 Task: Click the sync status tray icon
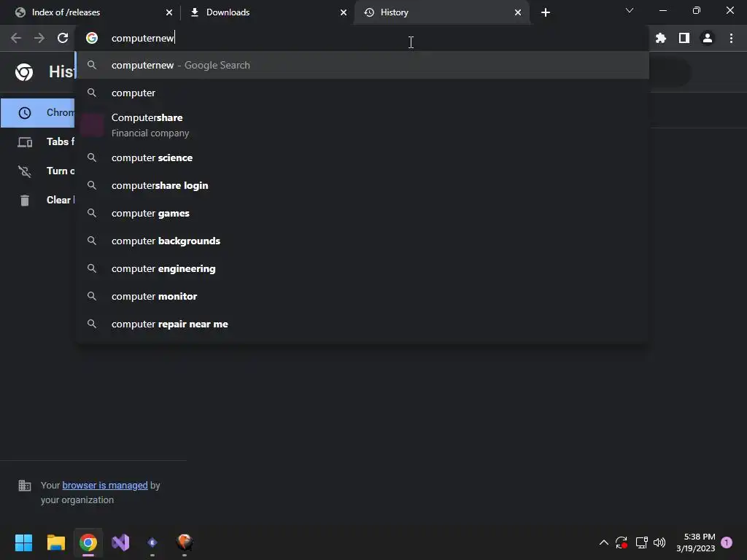coord(622,542)
